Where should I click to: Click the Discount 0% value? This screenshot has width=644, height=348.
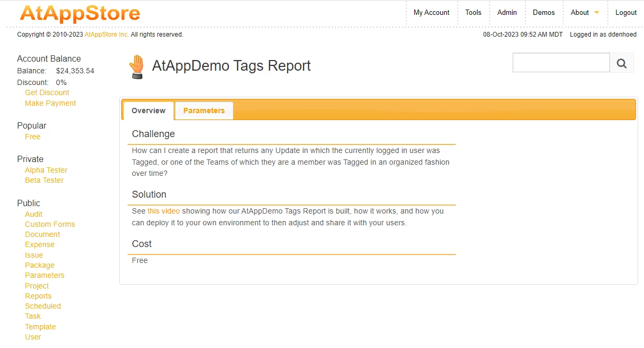(61, 82)
